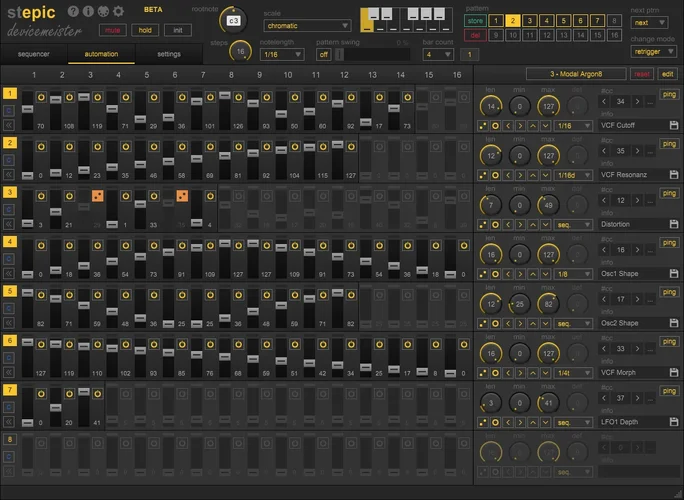Viewport: 684px width, 500px height.
Task: Click previous CC arrow next to 34
Action: (x=604, y=102)
